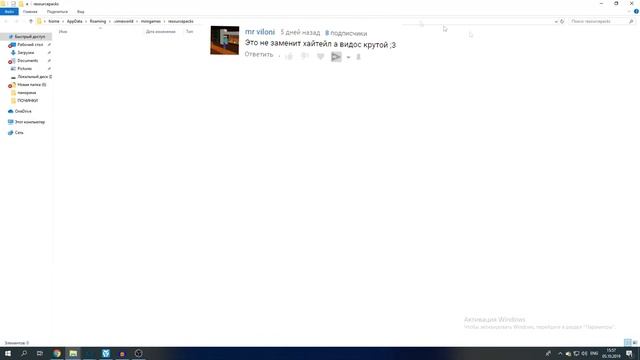The height and width of the screenshot is (360, 640).
Task: Switch to File Explorer taskbar icon
Action: click(73, 353)
